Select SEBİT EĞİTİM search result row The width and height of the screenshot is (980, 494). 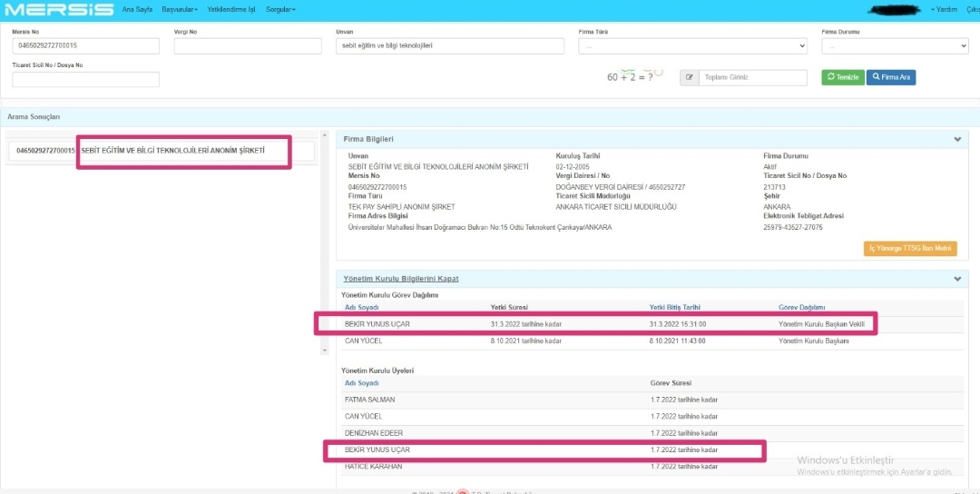click(160, 152)
